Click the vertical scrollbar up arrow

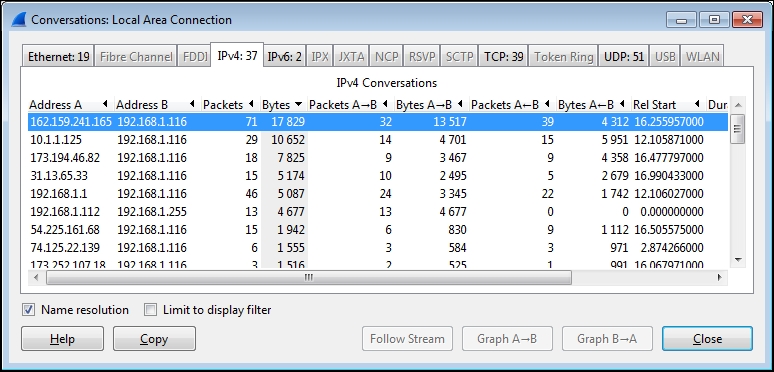coord(738,105)
